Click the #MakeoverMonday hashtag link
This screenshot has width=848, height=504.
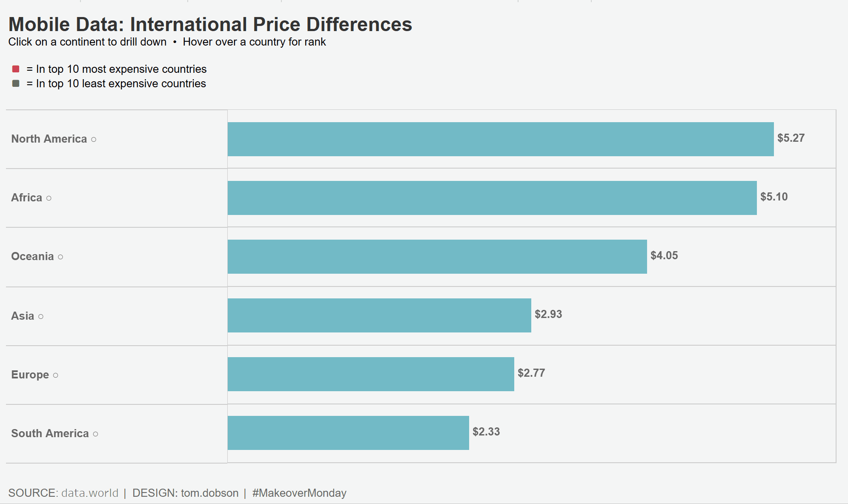click(299, 493)
